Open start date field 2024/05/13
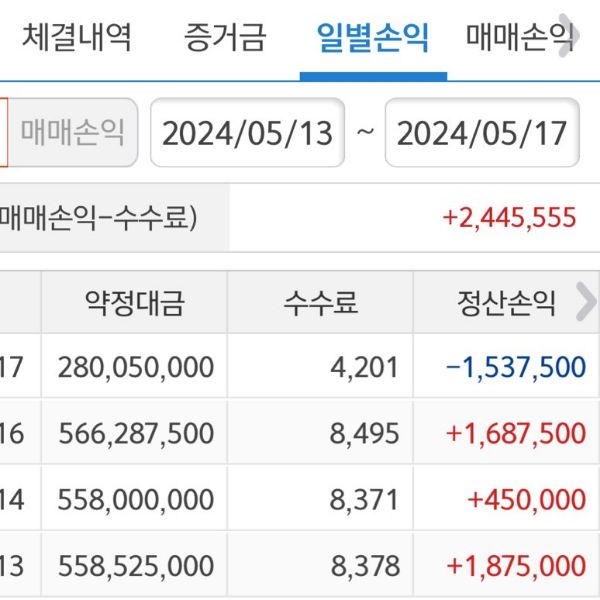 tap(247, 132)
